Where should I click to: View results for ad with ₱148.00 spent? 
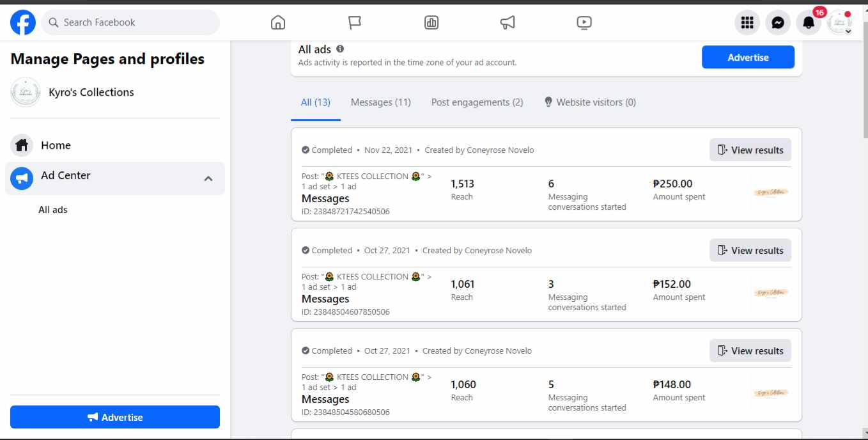(x=750, y=350)
